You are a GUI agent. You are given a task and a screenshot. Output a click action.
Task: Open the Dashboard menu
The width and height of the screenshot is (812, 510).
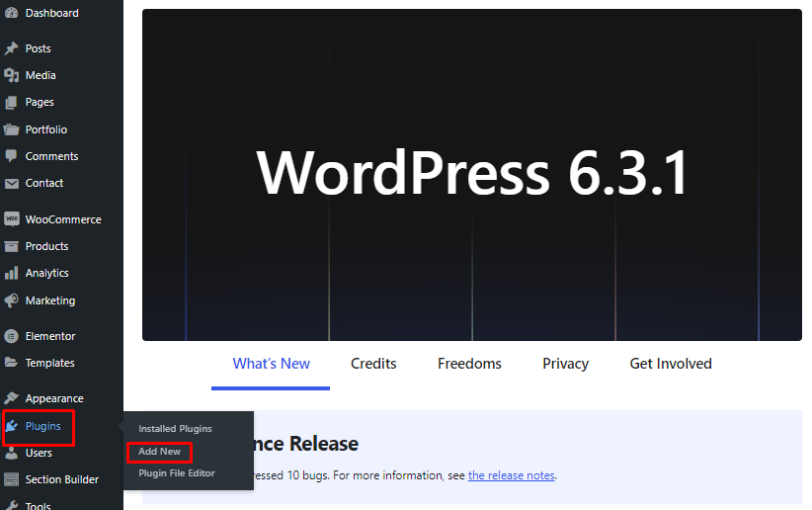pos(51,13)
